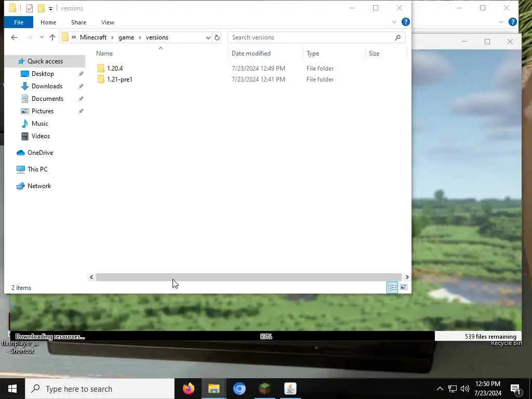532x399 pixels.
Task: Click the pin icon beside Pictures
Action: tap(81, 111)
